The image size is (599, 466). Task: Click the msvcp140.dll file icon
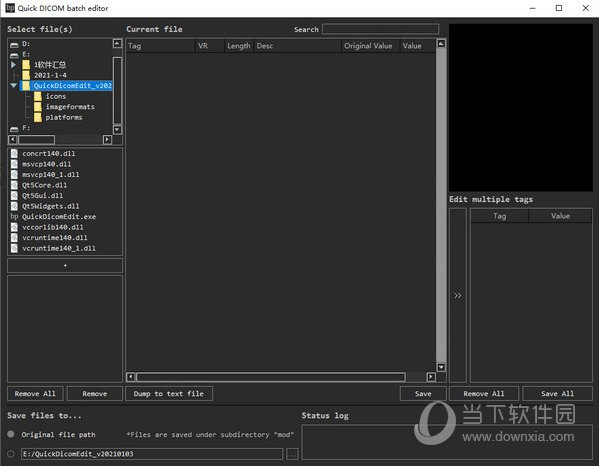click(14, 164)
